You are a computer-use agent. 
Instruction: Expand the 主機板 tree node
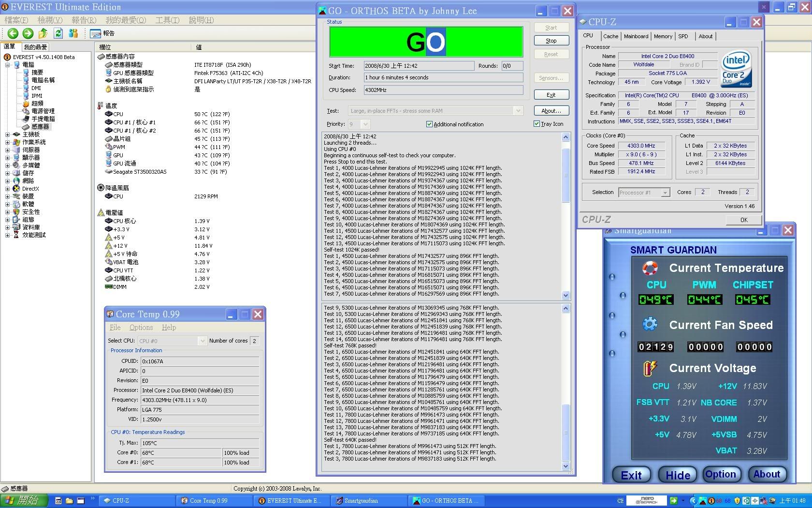pyautogui.click(x=7, y=134)
